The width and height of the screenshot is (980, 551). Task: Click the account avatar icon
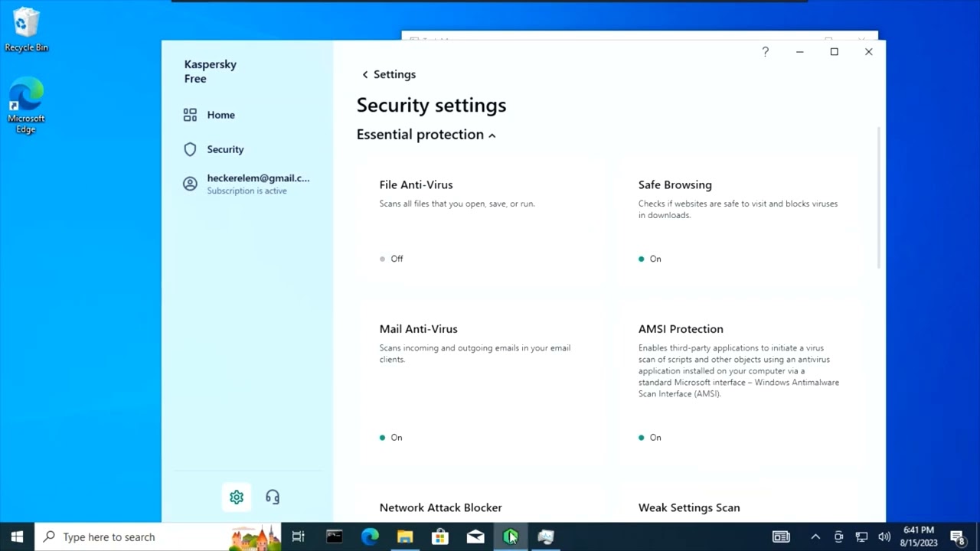click(x=190, y=184)
